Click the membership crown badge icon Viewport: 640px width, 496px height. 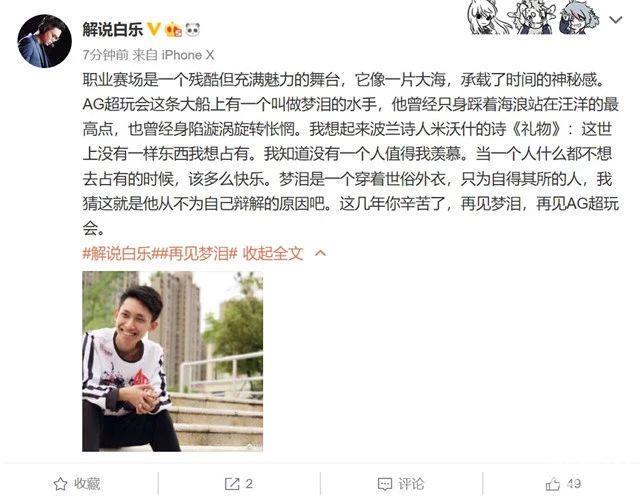[x=173, y=29]
